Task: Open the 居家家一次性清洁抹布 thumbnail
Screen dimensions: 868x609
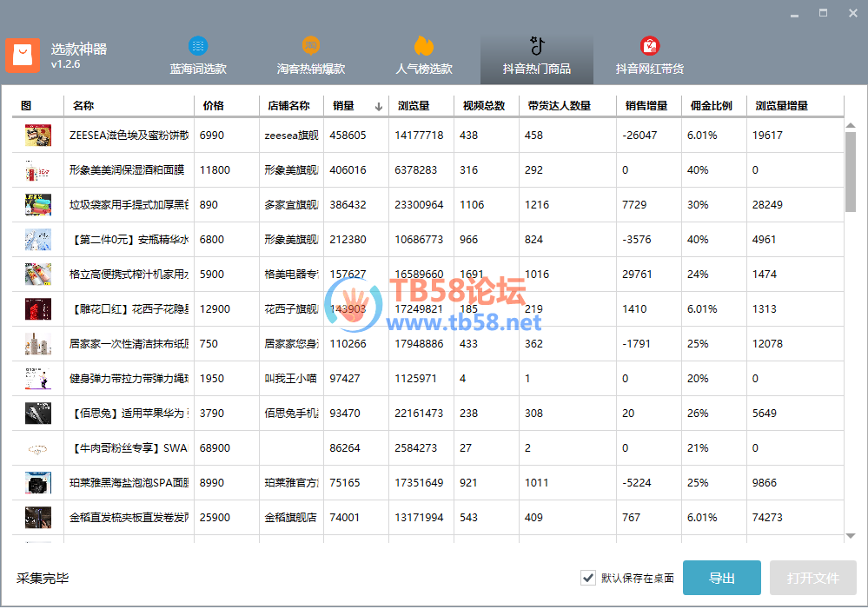Action: 38,344
